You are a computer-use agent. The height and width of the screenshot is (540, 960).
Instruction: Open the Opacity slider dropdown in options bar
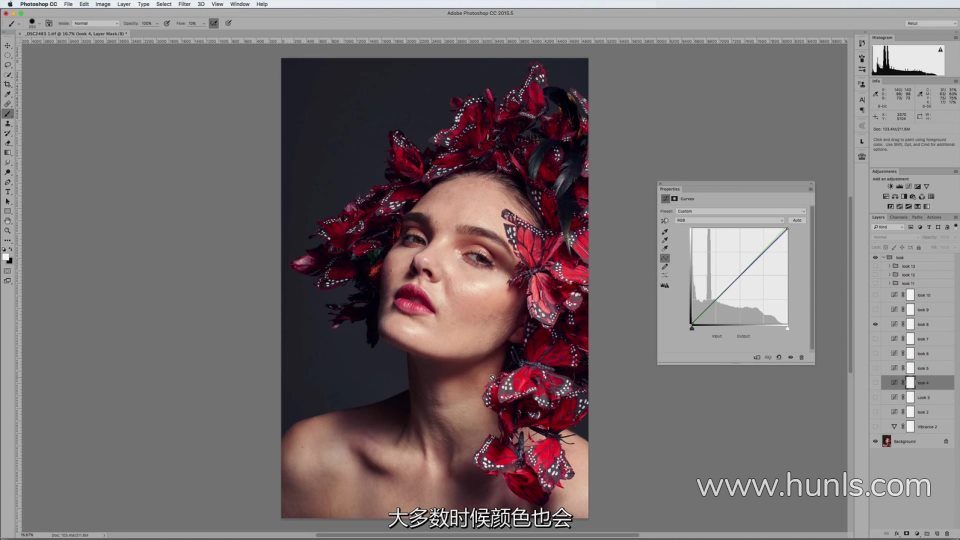tap(157, 23)
